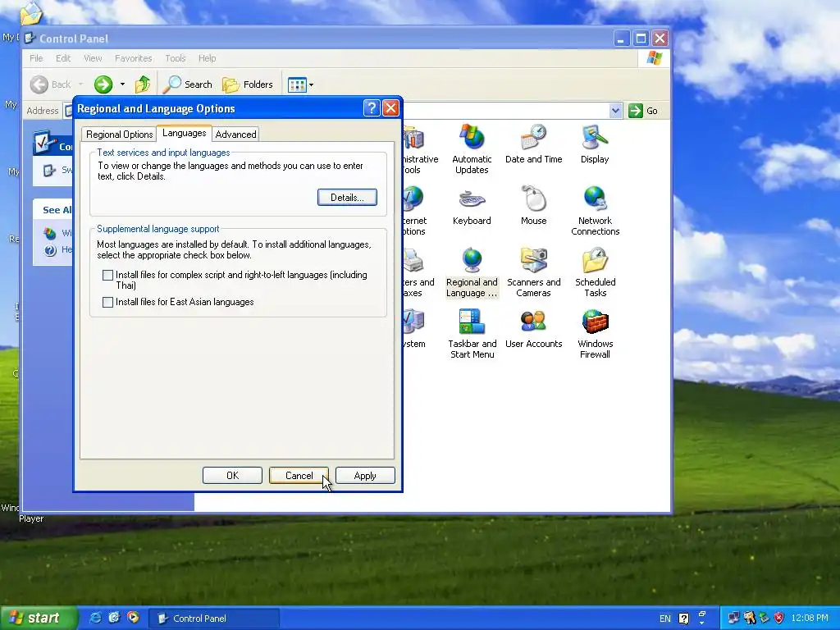The width and height of the screenshot is (840, 630).
Task: Launch Internet Explorer from Quick Launch
Action: click(96, 618)
